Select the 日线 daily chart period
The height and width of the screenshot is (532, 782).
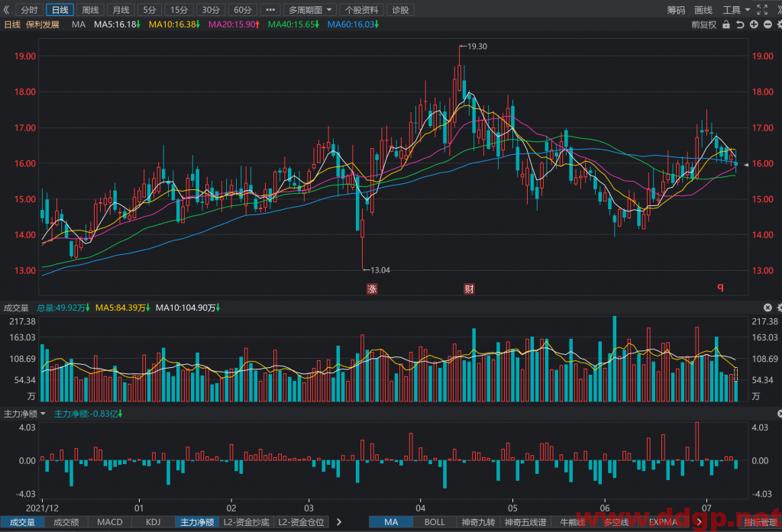pos(60,9)
